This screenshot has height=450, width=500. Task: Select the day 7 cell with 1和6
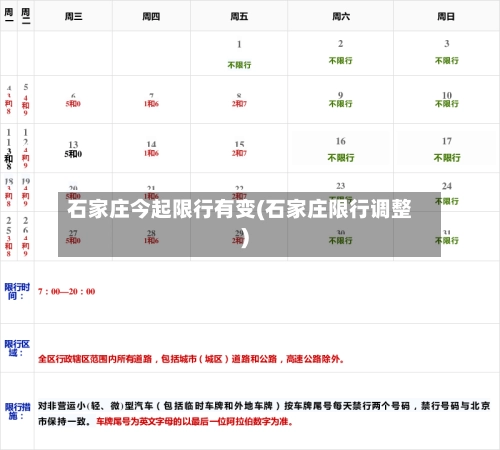click(151, 100)
